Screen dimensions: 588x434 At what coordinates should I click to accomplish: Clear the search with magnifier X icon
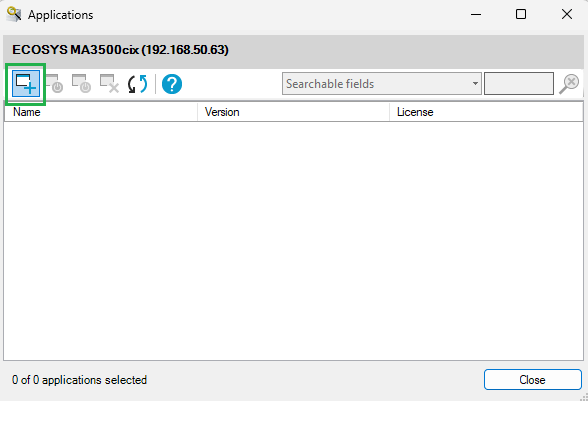tap(569, 84)
